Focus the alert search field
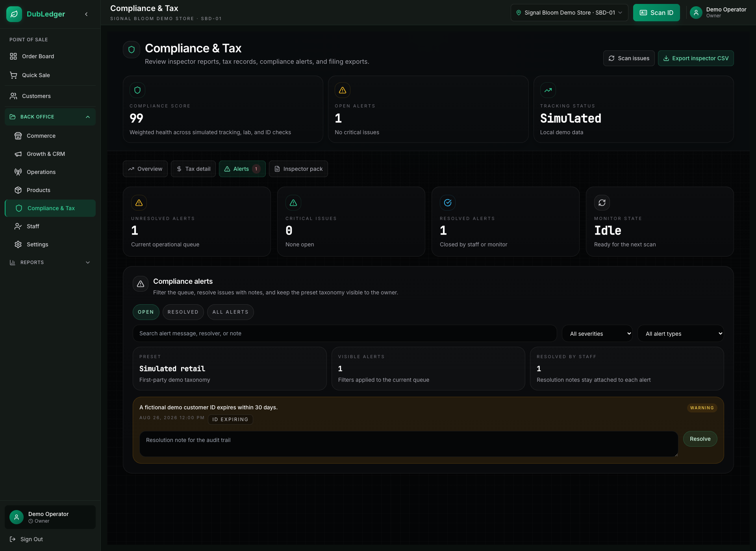 [345, 333]
